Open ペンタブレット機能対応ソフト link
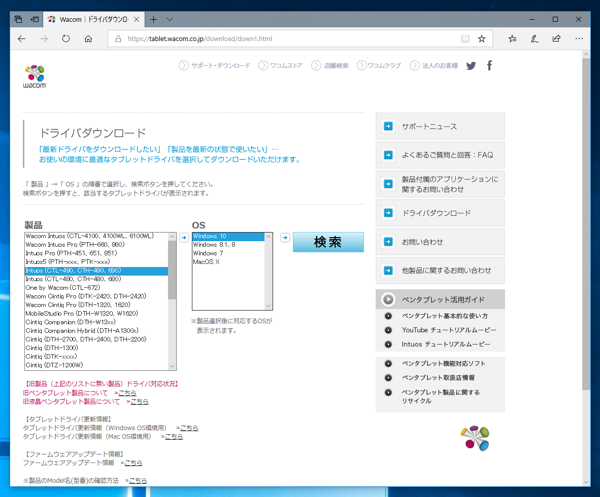The width and height of the screenshot is (600, 497). pyautogui.click(x=443, y=363)
